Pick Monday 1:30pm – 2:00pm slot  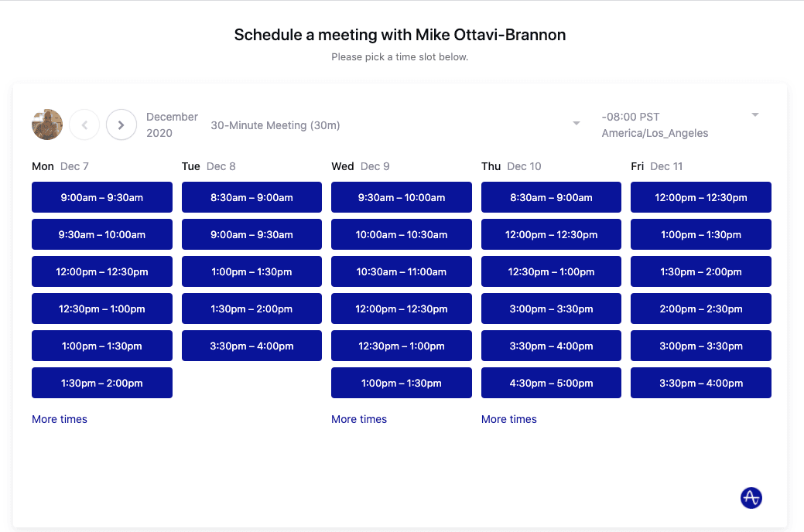pos(102,383)
